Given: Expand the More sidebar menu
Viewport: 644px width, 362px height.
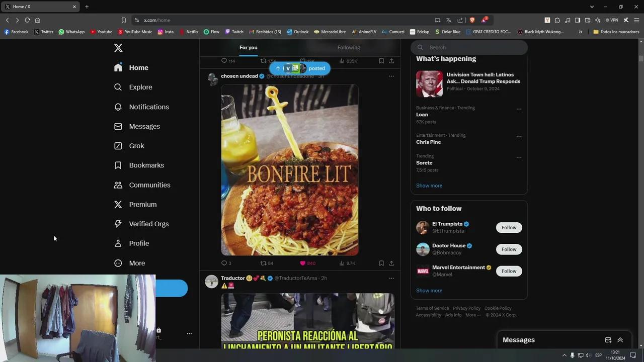Looking at the screenshot, I should pyautogui.click(x=136, y=263).
